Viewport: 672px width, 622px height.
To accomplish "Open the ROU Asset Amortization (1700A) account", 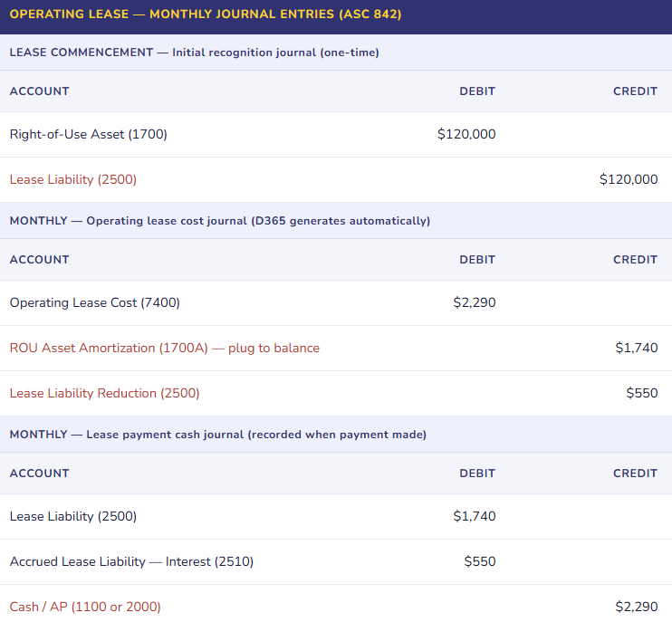I will (x=165, y=348).
